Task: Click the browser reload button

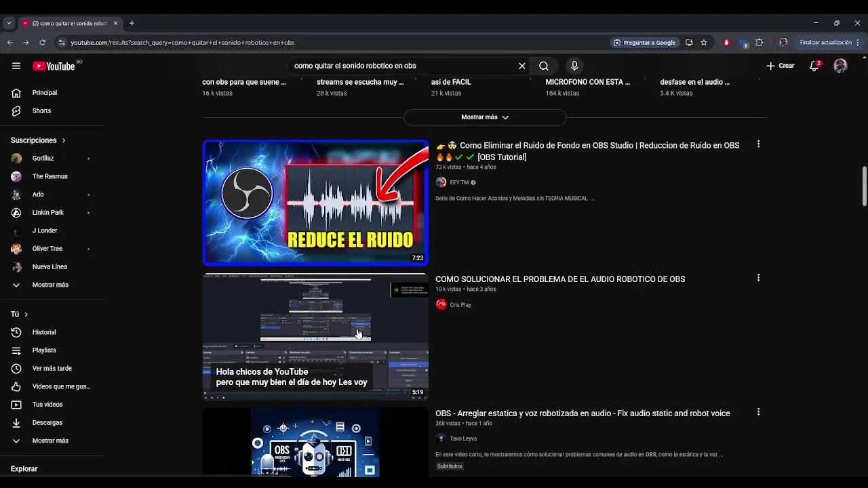Action: 42,42
